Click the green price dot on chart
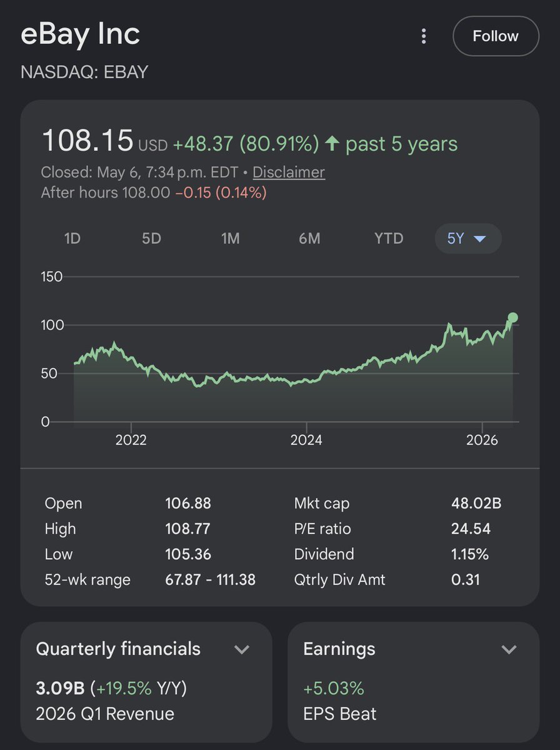Image resolution: width=560 pixels, height=750 pixels. (x=512, y=318)
